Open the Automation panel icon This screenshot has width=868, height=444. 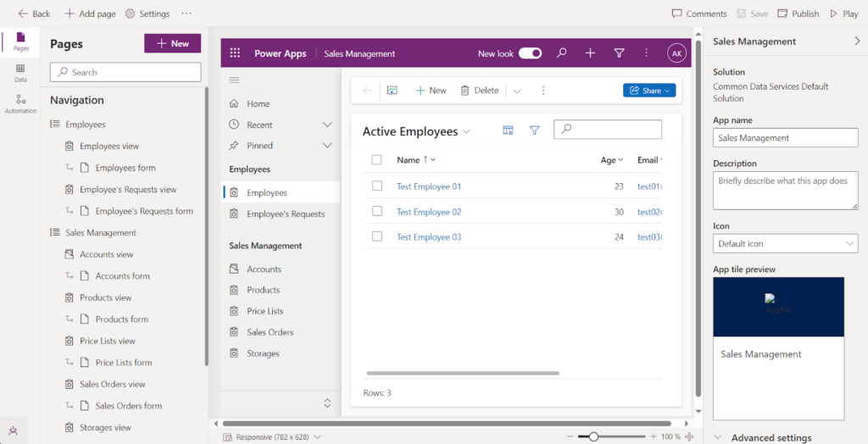[x=20, y=103]
